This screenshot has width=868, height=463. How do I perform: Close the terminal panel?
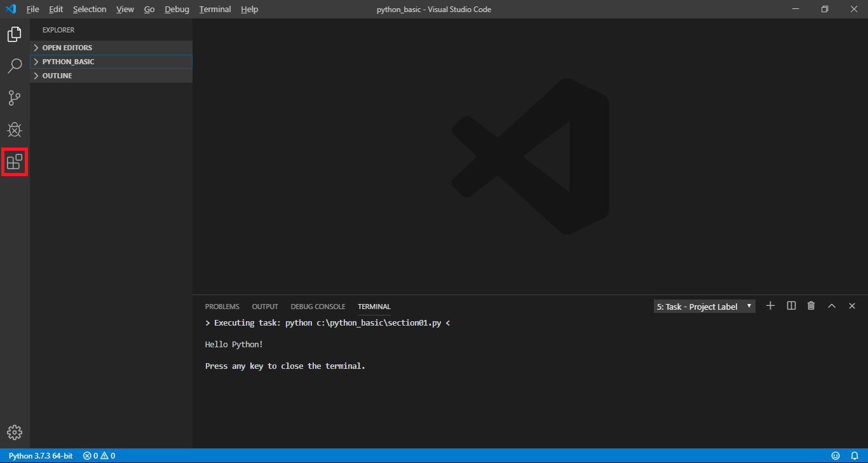852,306
